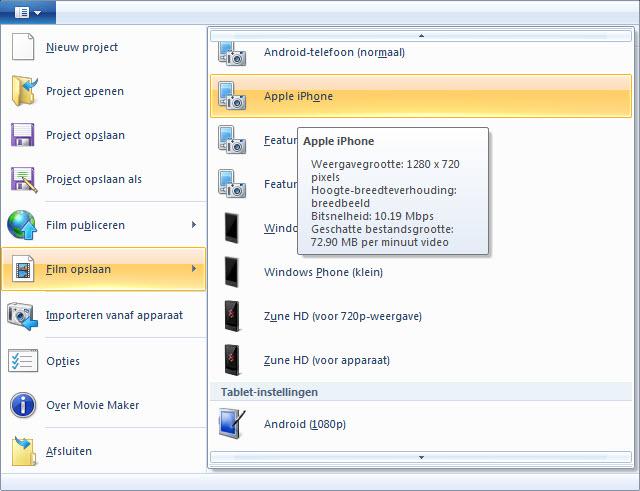Viewport: 640px width, 491px height.
Task: Select Apple iPhone save preset
Action: [298, 96]
